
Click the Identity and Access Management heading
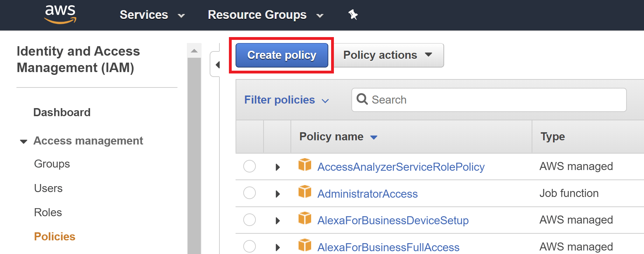pos(78,59)
